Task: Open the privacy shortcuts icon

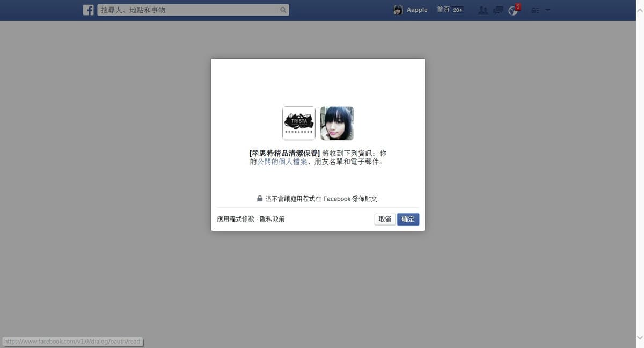Action: 535,10
